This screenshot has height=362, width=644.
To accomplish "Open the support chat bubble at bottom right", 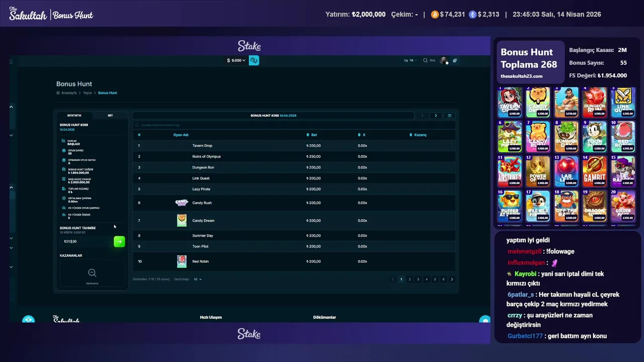I will pos(485,320).
